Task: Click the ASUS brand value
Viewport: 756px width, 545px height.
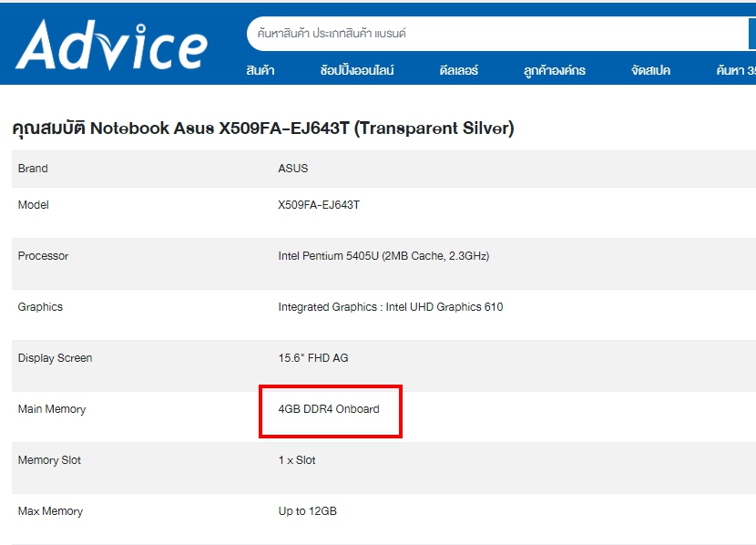Action: tap(293, 169)
